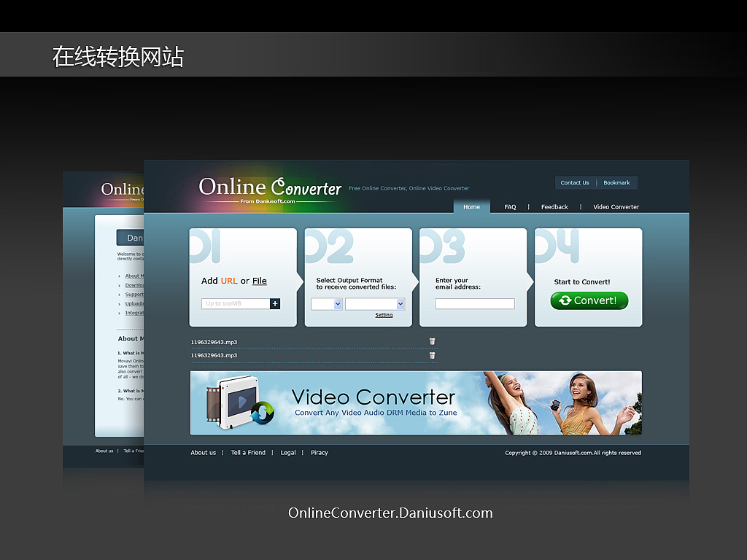Viewport: 747px width, 560px height.
Task: Open the Video Converter banner ad
Action: 416,402
